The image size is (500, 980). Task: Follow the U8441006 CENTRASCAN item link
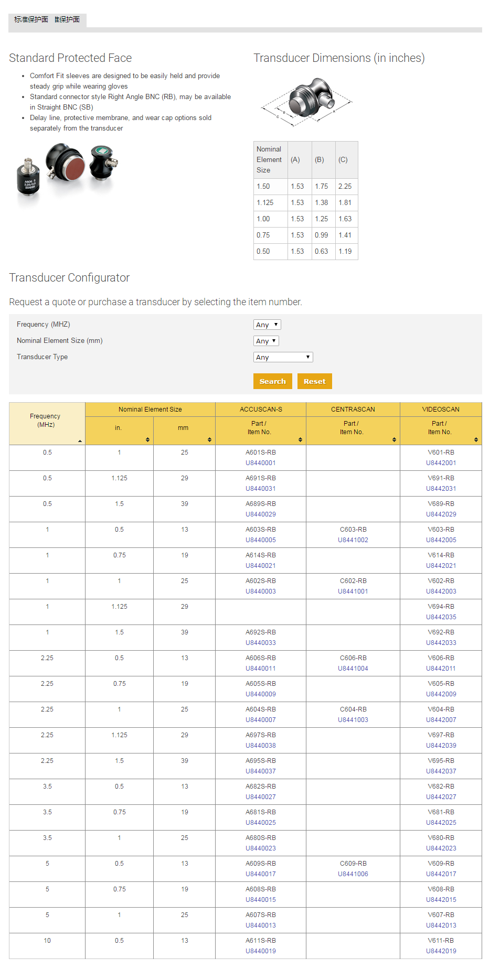[x=353, y=874]
